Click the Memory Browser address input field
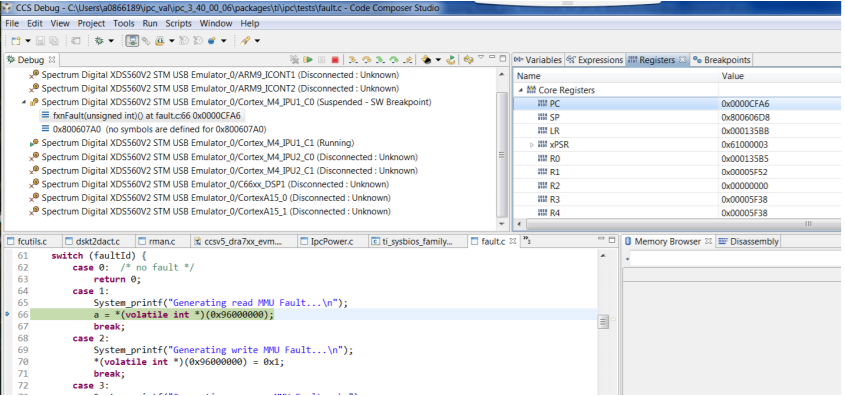Screen dimensions: 845x396 (x=735, y=259)
